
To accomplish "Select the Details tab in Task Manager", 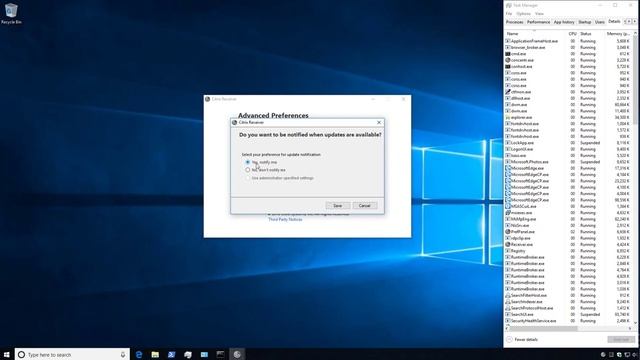I will pyautogui.click(x=614, y=22).
